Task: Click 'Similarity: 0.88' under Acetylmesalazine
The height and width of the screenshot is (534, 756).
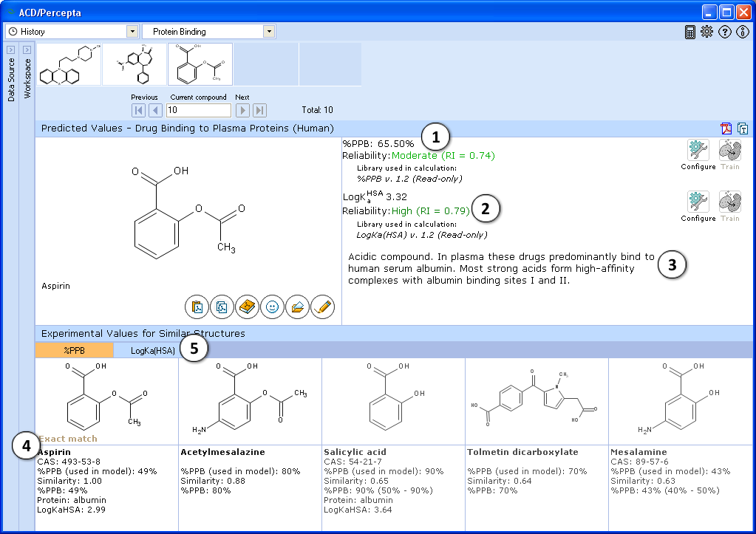Action: click(213, 481)
